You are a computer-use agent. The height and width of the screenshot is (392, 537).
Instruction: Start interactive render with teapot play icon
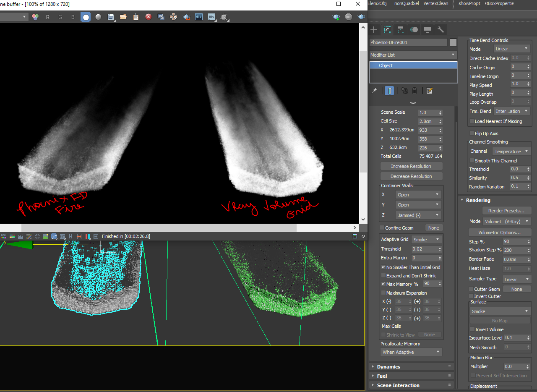point(336,17)
